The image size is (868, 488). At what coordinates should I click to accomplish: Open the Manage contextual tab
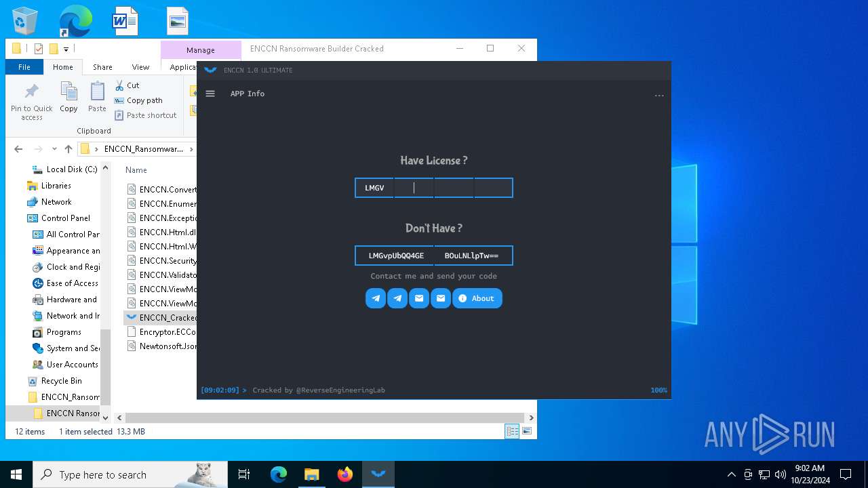[x=201, y=49]
